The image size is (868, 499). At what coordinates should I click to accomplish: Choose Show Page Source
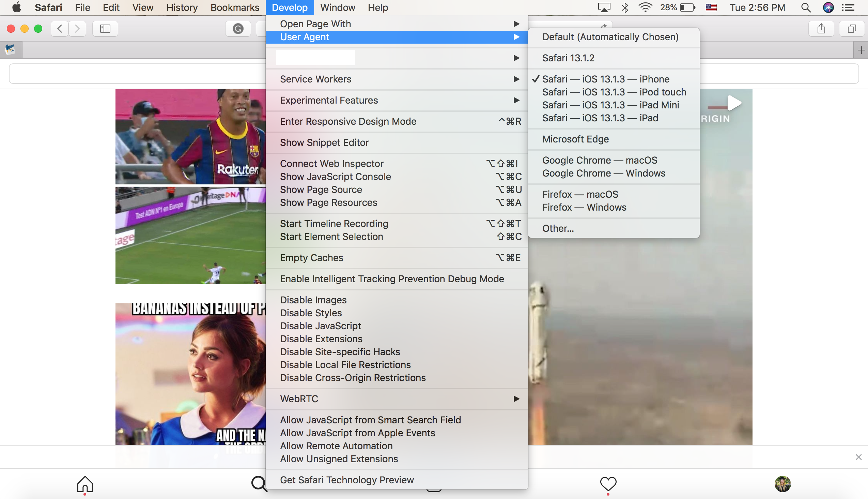click(396, 190)
